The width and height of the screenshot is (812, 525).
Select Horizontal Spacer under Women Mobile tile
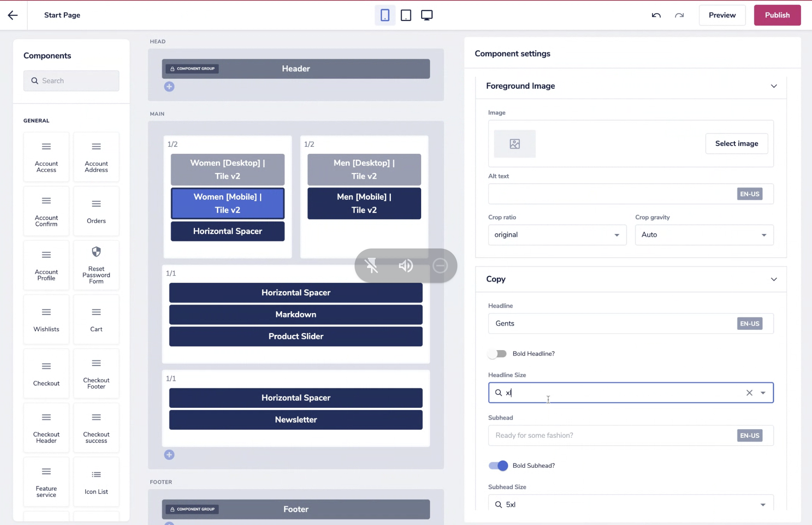tap(227, 231)
